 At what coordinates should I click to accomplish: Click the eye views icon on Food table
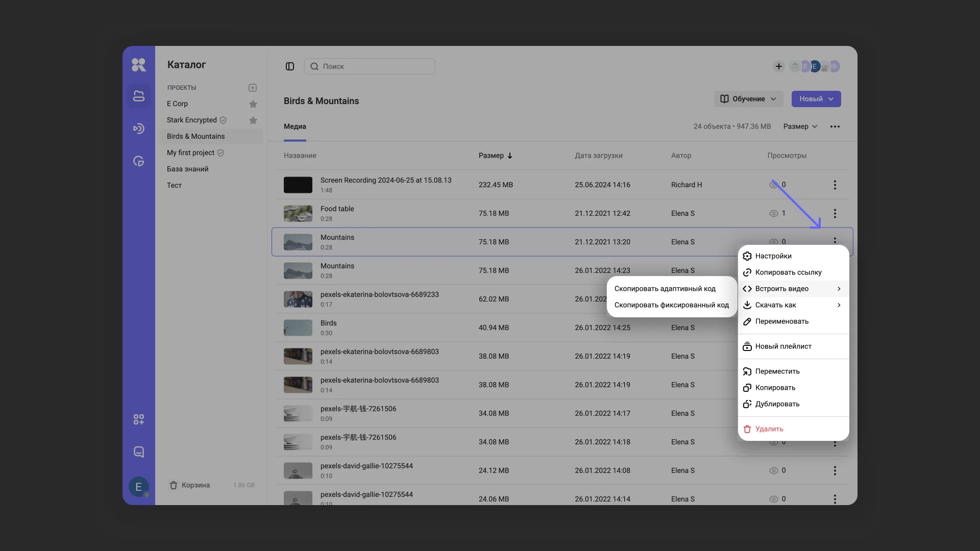pyautogui.click(x=774, y=213)
